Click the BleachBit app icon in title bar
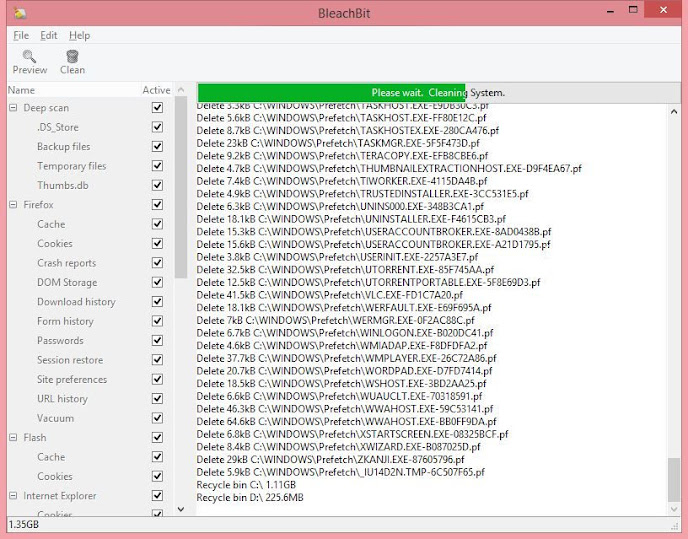This screenshot has width=688, height=539. pyautogui.click(x=19, y=13)
